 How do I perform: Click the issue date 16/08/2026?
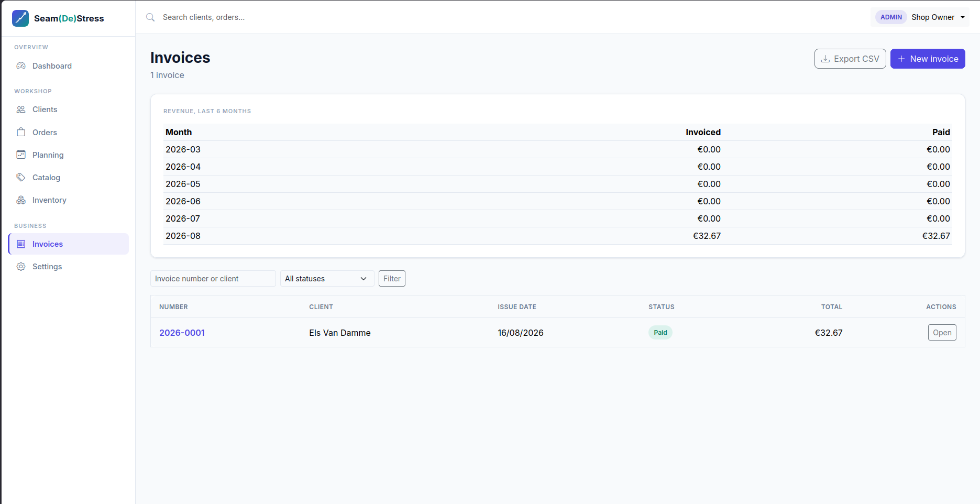click(x=521, y=333)
